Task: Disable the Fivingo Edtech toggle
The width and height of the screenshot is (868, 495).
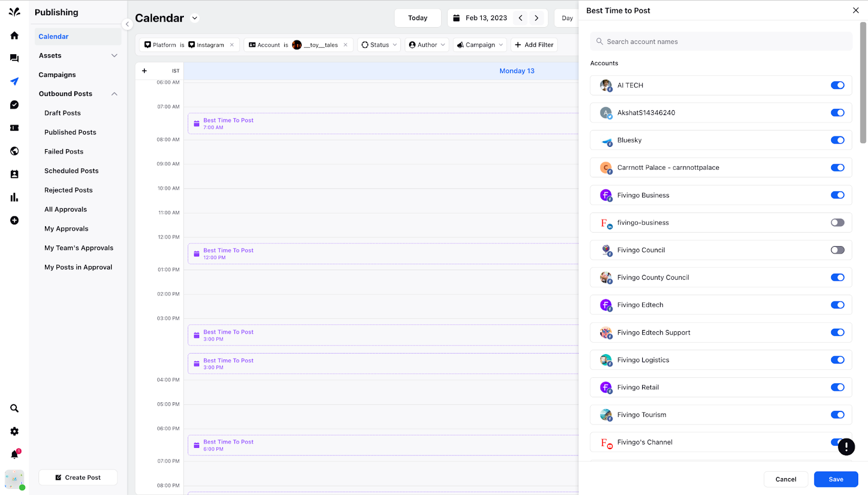Action: tap(838, 305)
